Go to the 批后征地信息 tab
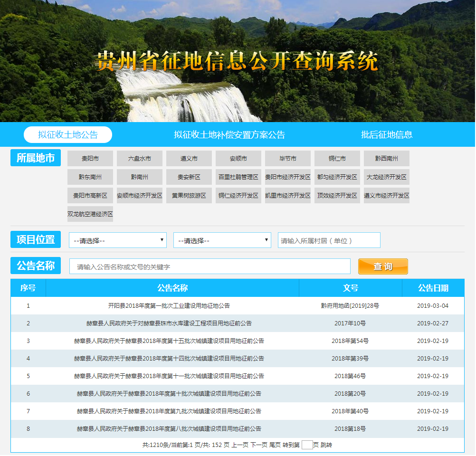The width and height of the screenshot is (476, 456). [387, 135]
